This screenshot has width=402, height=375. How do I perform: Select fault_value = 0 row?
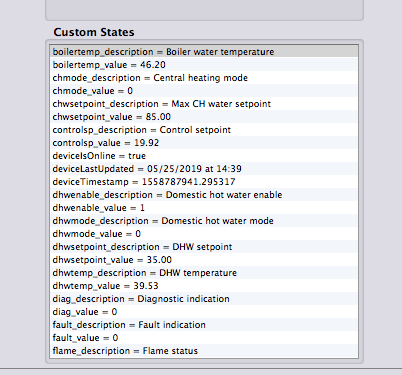pyautogui.click(x=204, y=338)
